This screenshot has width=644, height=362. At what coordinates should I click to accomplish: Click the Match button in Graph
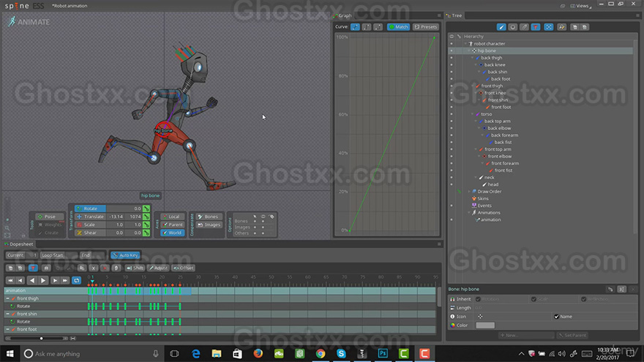398,26
